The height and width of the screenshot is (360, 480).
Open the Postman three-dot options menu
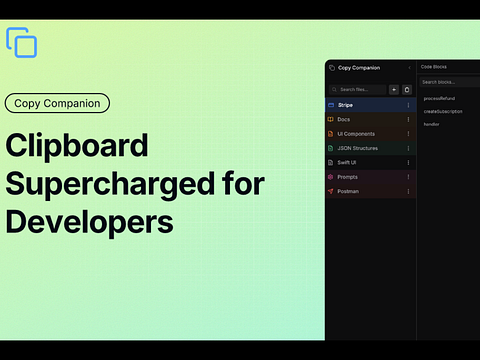point(408,191)
